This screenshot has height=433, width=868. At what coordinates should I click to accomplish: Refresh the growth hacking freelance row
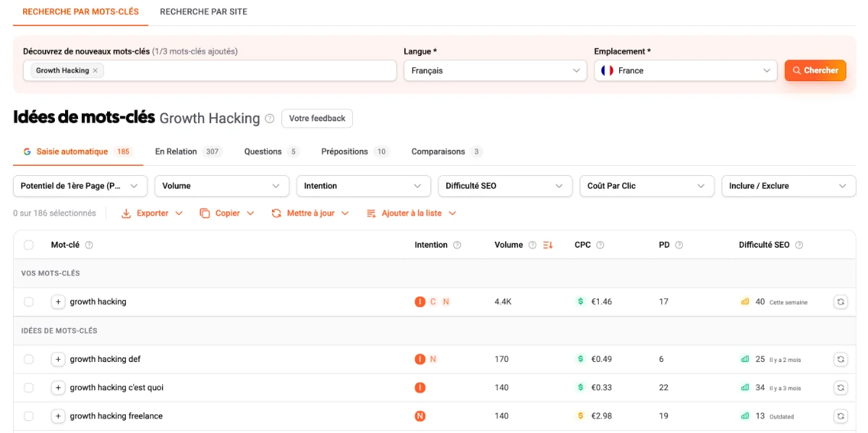pos(841,416)
